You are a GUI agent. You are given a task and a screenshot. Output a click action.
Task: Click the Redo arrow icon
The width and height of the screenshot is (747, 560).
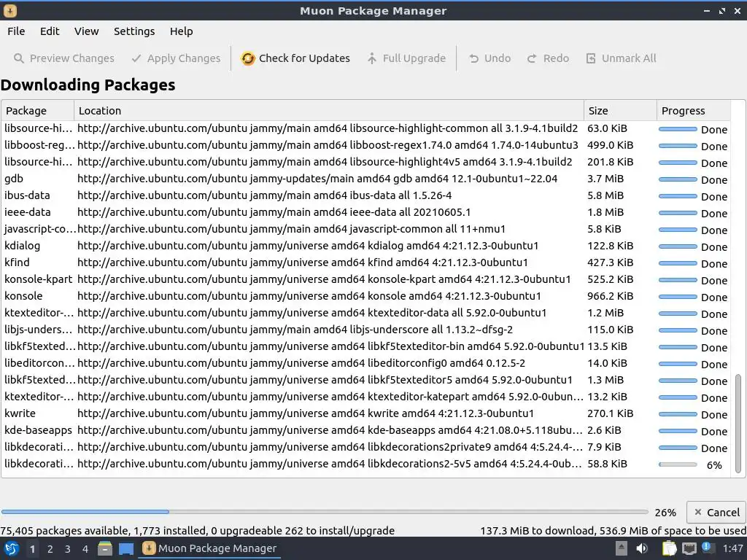(x=532, y=58)
